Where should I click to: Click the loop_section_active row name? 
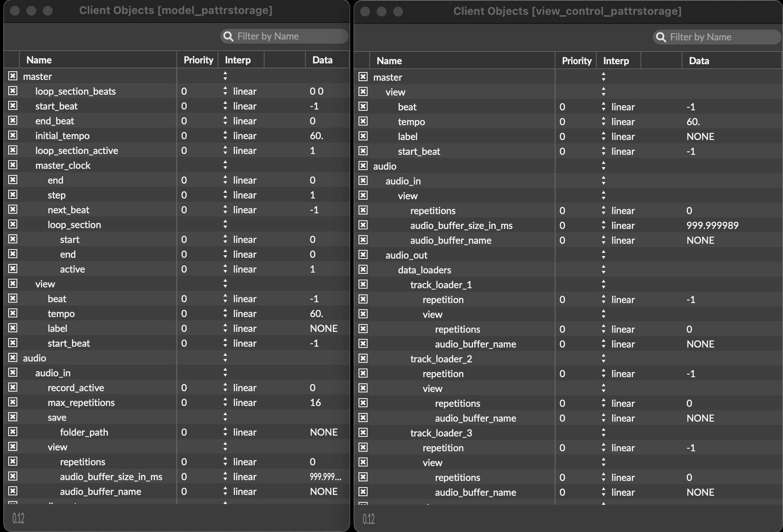tap(77, 150)
